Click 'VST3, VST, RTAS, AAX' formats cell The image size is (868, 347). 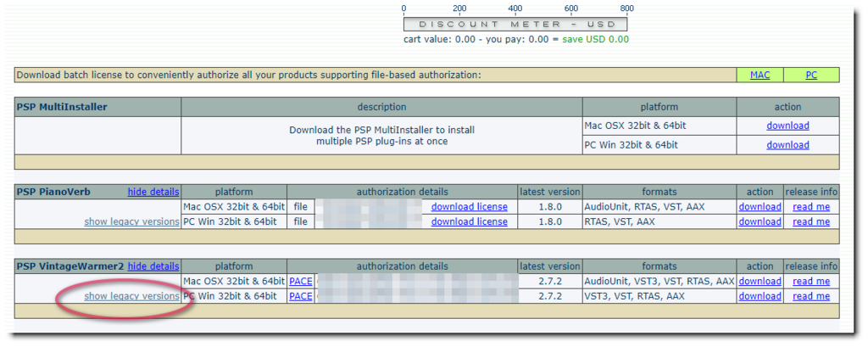pos(659,297)
